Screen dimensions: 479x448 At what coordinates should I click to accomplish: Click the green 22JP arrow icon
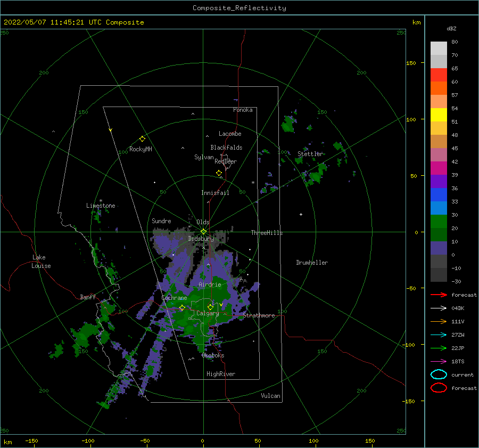(439, 348)
